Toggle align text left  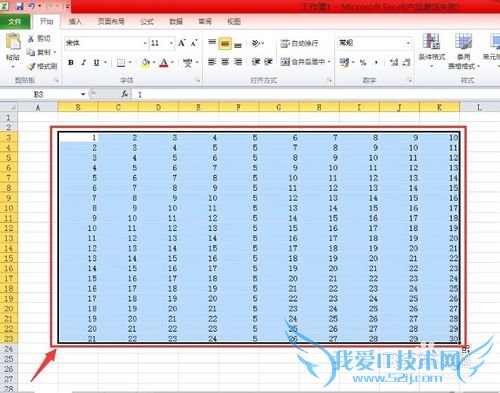point(212,62)
